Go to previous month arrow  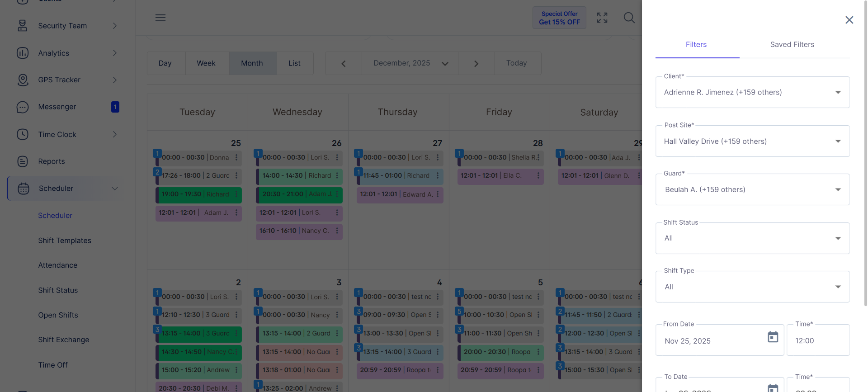pos(344,64)
